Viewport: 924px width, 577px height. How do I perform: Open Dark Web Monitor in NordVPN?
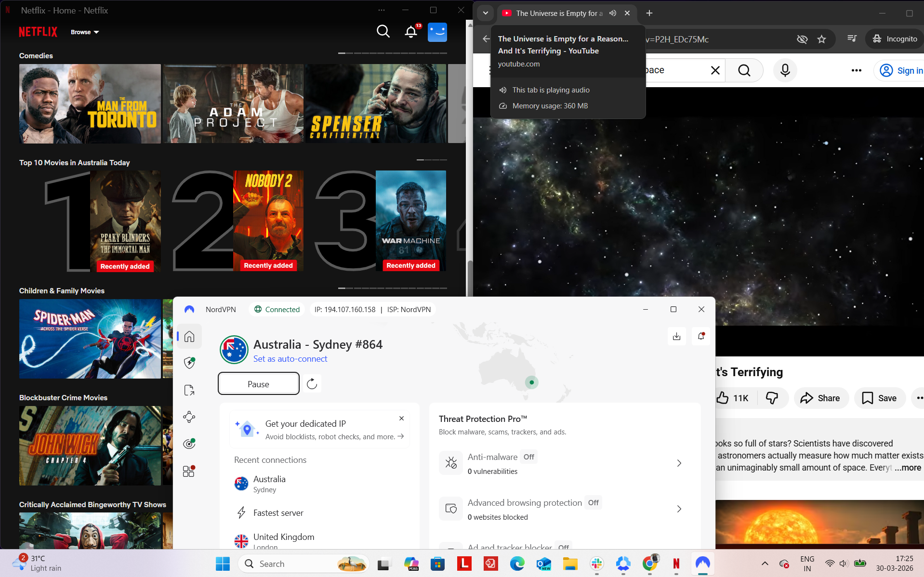pos(189,443)
